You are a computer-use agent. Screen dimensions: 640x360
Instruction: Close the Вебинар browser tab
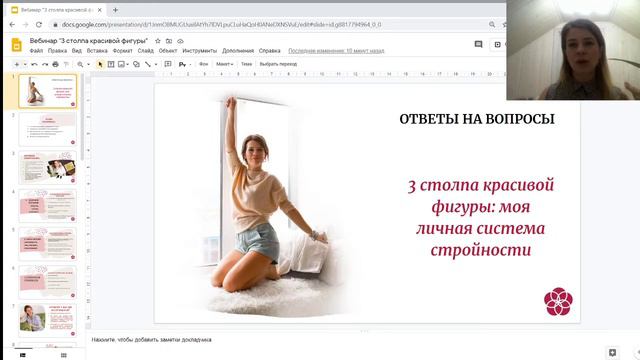(100, 10)
